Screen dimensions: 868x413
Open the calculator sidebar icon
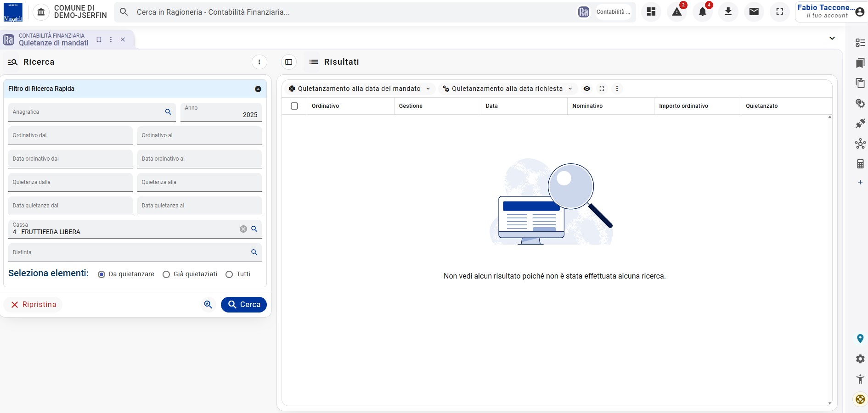coord(860,164)
